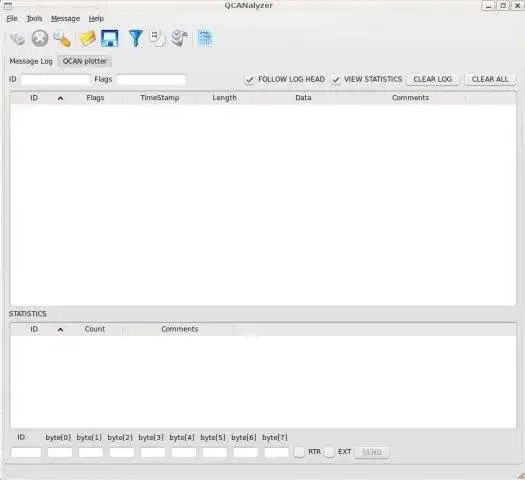This screenshot has height=480, width=525.
Task: Click the byte[4] input field
Action: tap(184, 452)
